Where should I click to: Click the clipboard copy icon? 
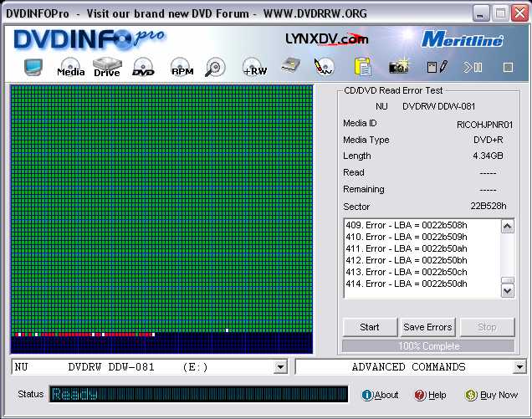point(363,67)
